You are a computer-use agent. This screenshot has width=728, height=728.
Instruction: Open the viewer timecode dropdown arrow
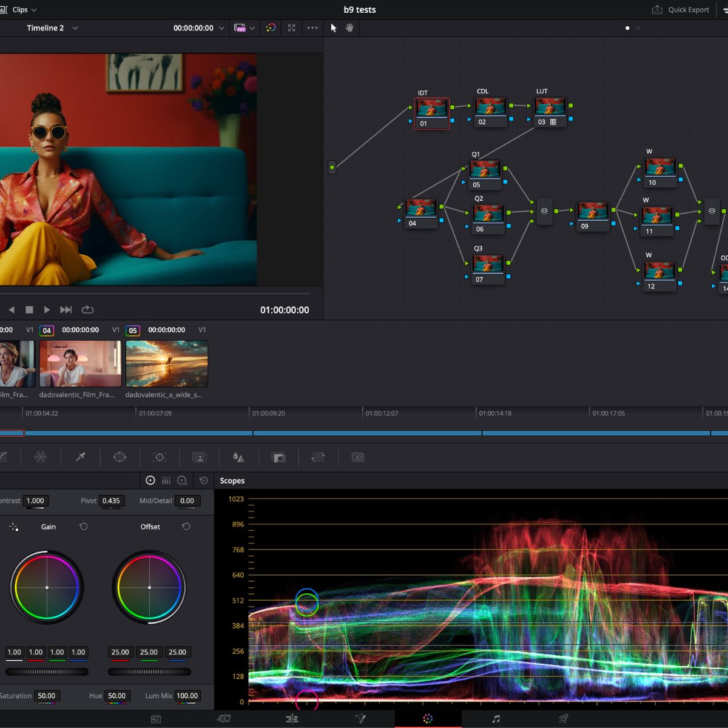click(x=221, y=28)
